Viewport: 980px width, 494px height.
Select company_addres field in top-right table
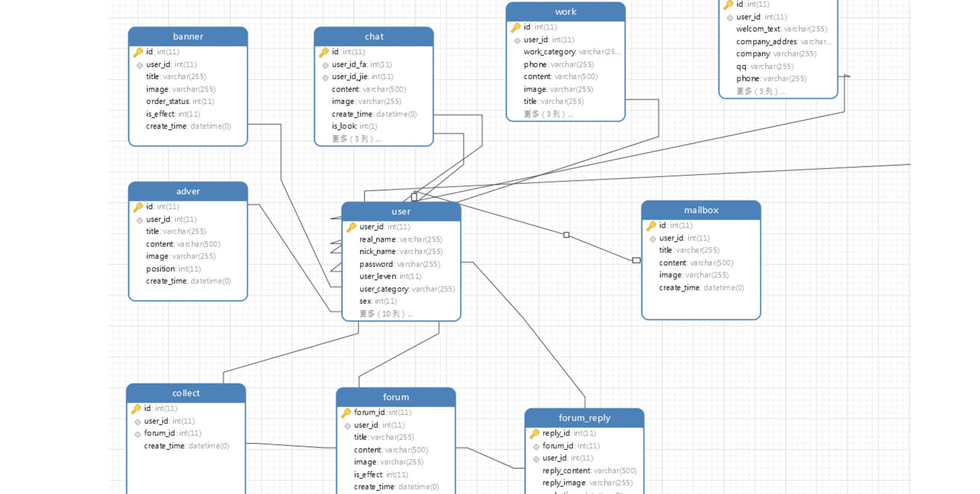click(783, 42)
